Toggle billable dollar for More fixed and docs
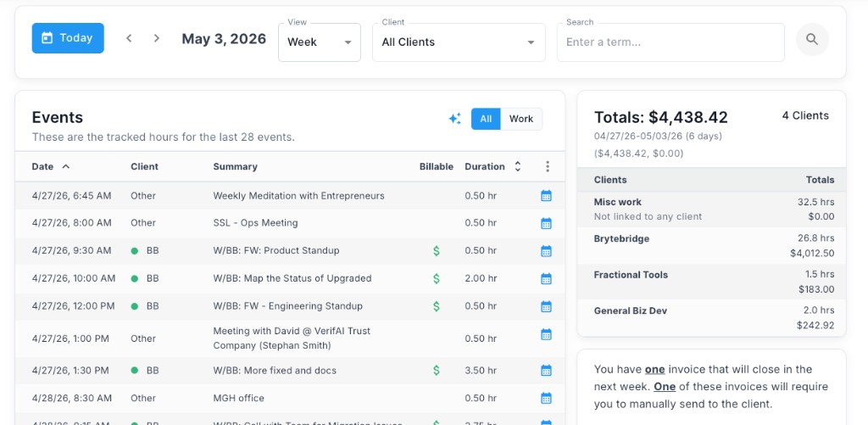The image size is (868, 425). 437,370
